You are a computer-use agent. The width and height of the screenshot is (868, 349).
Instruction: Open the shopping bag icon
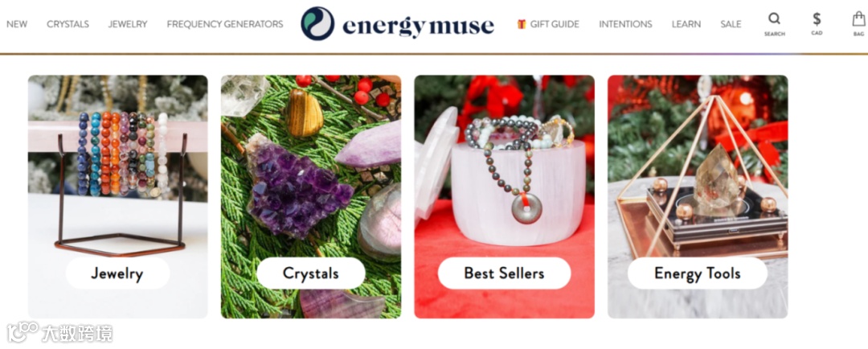click(x=858, y=19)
